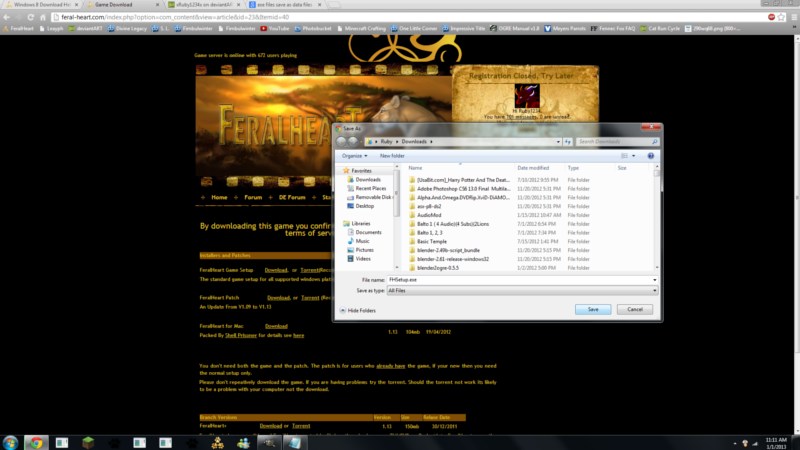This screenshot has width=800, height=450.
Task: Open the Windows Start menu
Action: click(x=10, y=442)
